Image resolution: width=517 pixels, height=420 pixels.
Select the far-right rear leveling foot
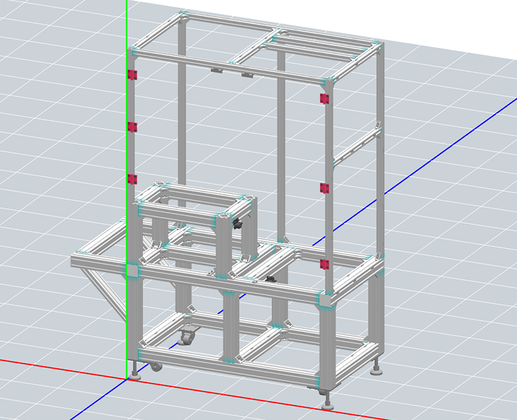pyautogui.click(x=377, y=369)
